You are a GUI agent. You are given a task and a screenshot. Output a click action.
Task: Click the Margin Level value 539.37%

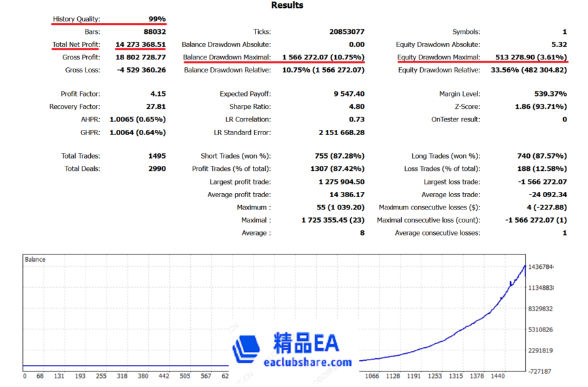[x=549, y=94]
